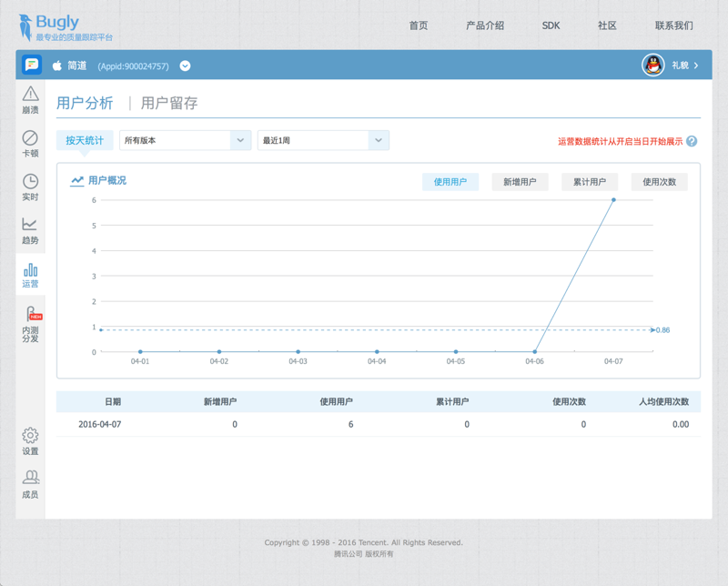This screenshot has height=586, width=728.
Task: Click the QQ penguin user avatar
Action: coord(652,65)
